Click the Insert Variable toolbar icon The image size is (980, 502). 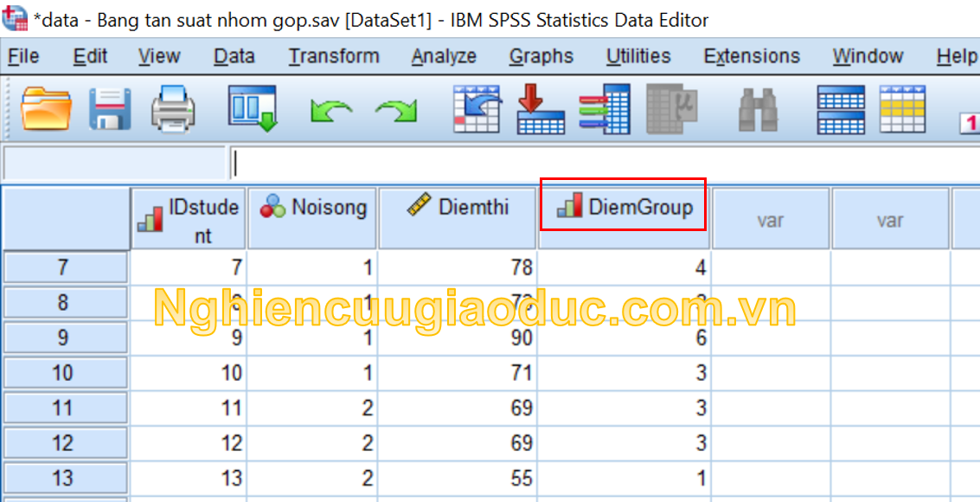[903, 109]
